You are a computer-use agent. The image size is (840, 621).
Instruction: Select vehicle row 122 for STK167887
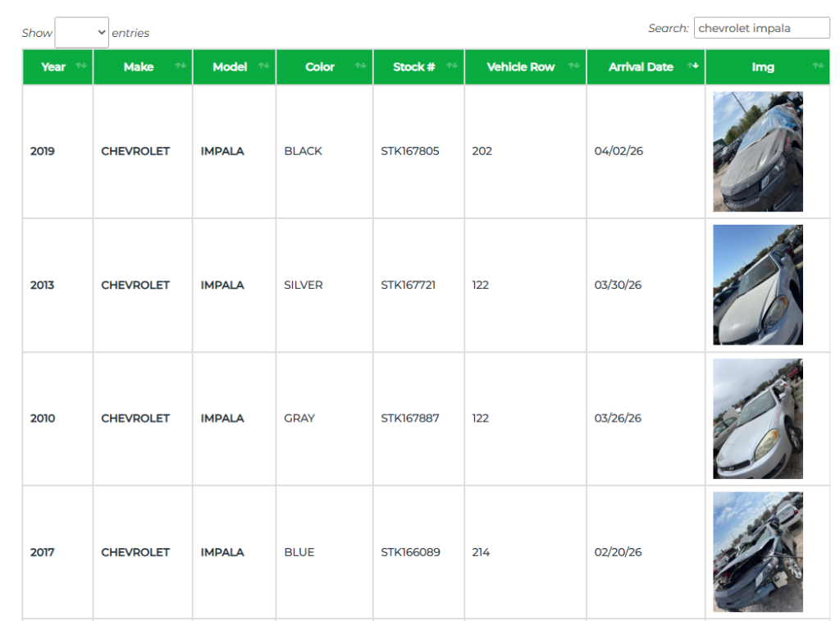480,418
